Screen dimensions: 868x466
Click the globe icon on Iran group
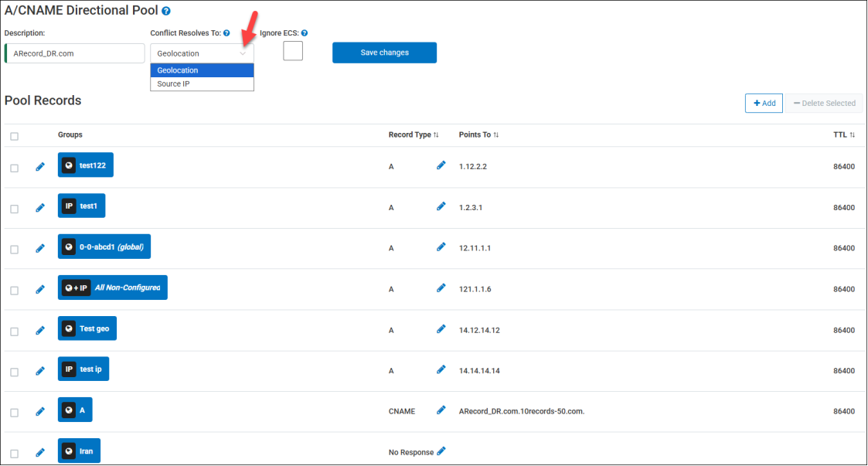point(69,451)
